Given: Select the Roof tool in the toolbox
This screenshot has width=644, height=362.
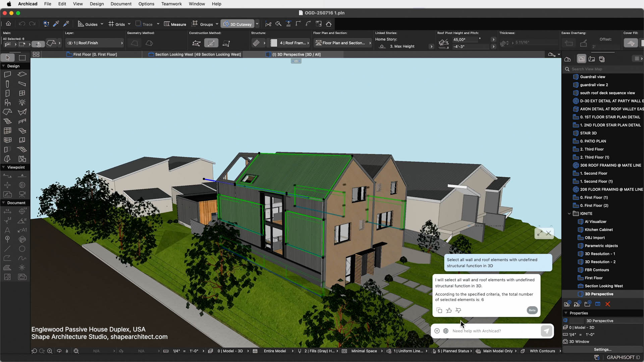Looking at the screenshot, I should (x=7, y=111).
